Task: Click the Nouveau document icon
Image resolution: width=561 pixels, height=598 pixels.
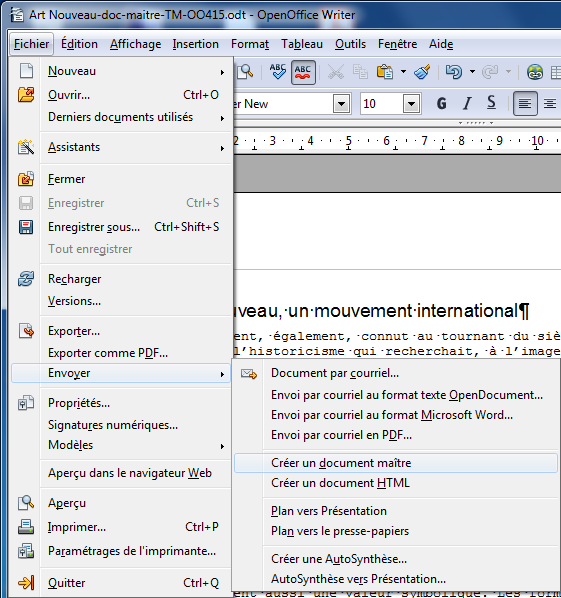Action: pyautogui.click(x=26, y=71)
